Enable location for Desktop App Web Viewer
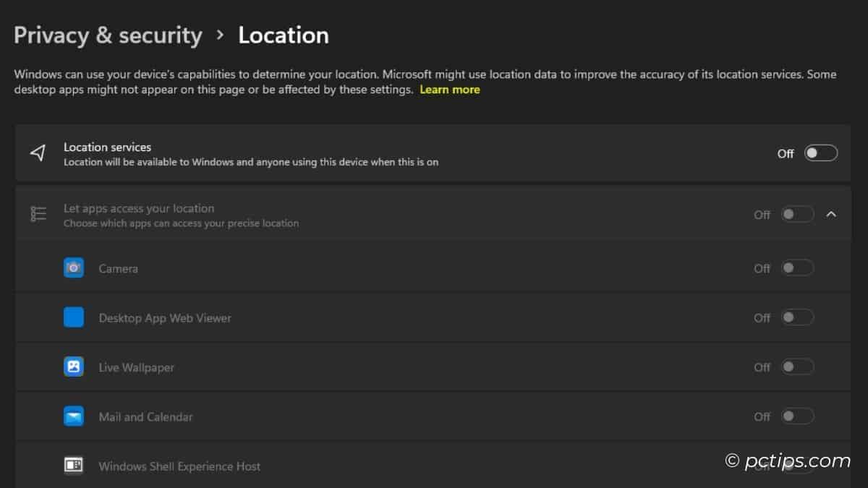 797,317
